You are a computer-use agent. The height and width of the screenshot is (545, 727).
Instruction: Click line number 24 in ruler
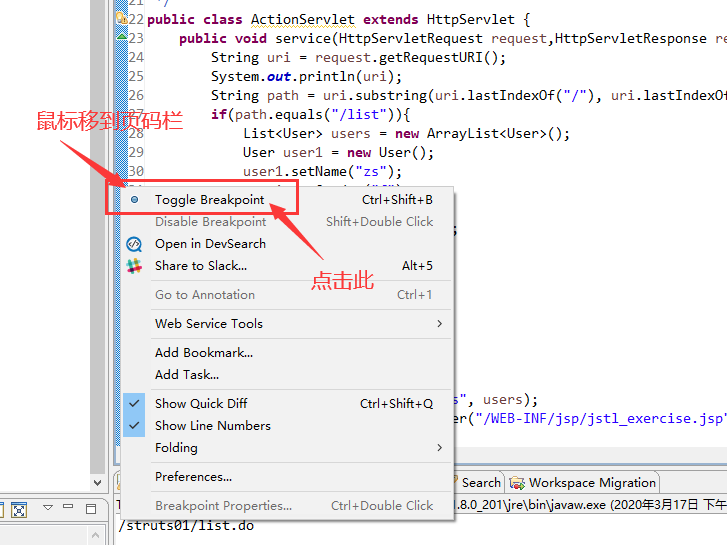coord(136,58)
